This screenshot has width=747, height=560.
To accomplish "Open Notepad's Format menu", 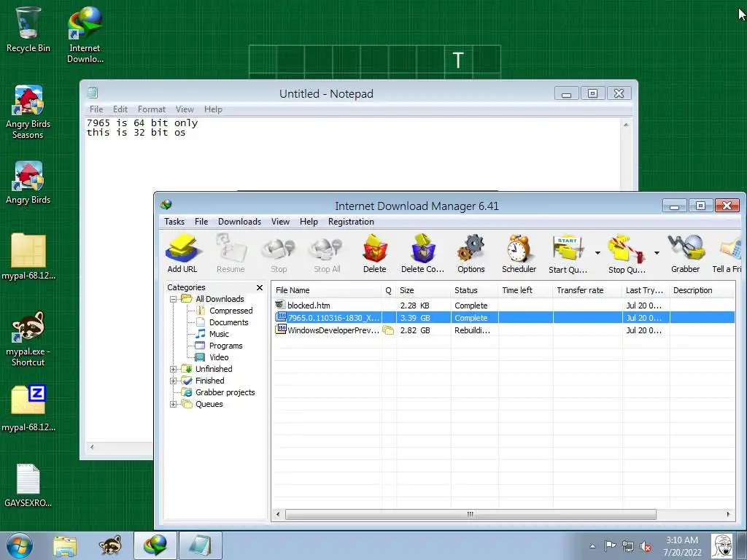I will pyautogui.click(x=152, y=109).
